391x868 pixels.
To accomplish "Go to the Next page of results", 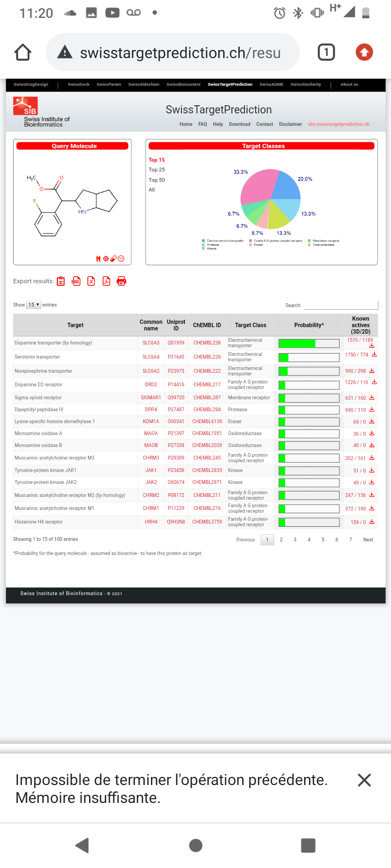I will (x=368, y=540).
